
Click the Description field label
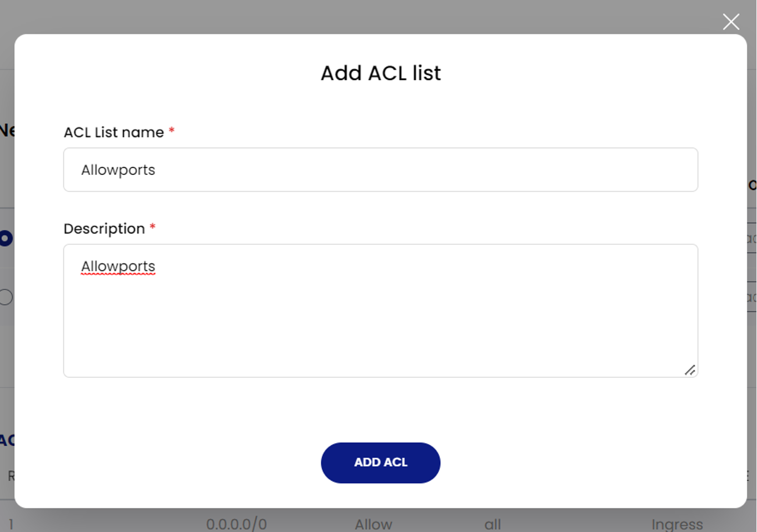tap(104, 228)
